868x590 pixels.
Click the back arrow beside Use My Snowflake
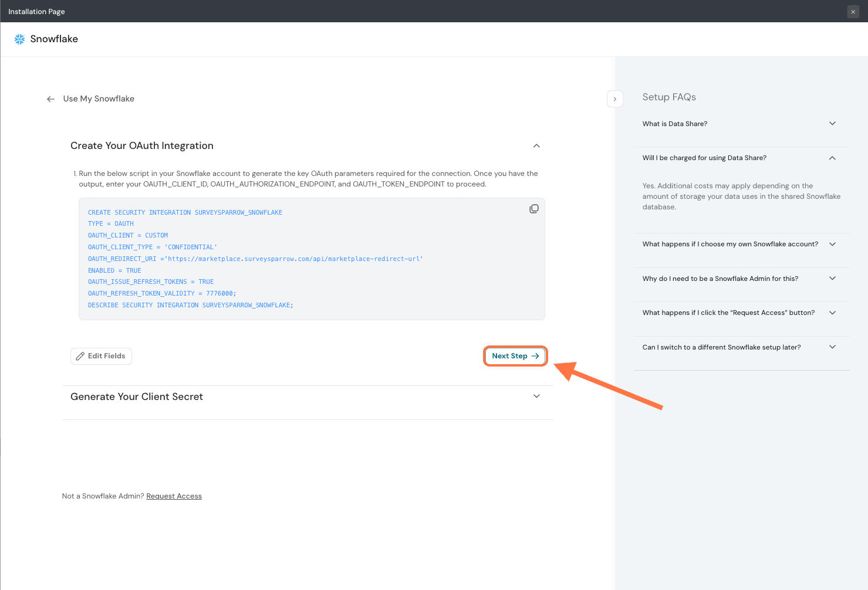point(50,99)
